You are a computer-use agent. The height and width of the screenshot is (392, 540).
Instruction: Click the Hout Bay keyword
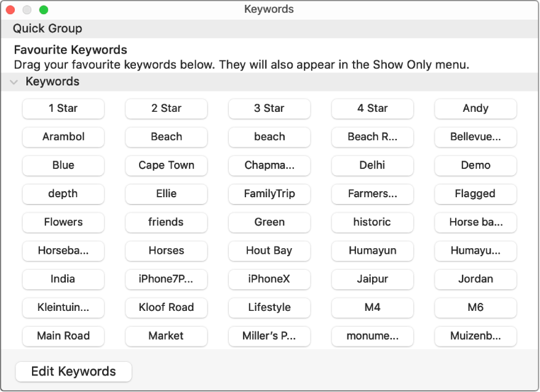pos(269,251)
